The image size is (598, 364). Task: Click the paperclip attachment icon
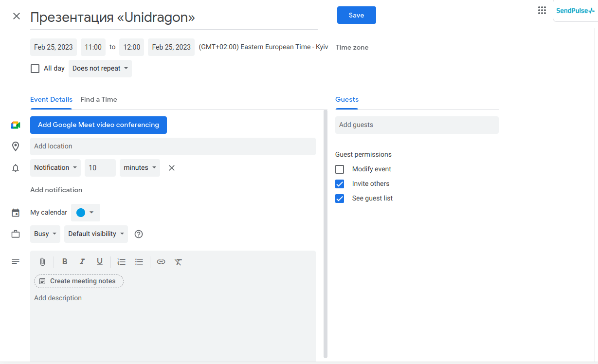coord(42,262)
